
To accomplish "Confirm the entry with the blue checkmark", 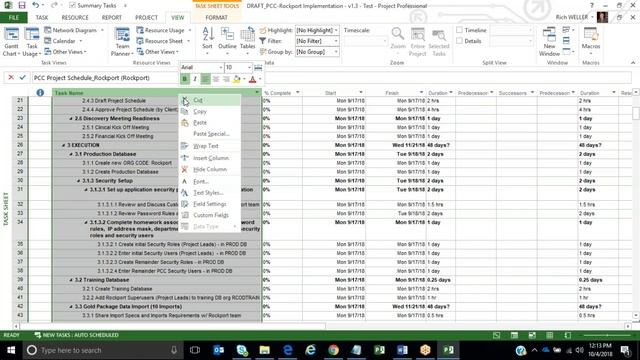I will (22, 78).
